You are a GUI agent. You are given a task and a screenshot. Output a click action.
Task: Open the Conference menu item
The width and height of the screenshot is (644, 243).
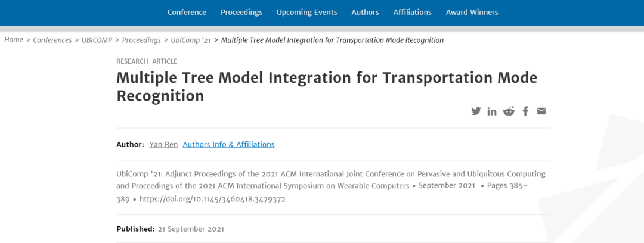coord(187,12)
